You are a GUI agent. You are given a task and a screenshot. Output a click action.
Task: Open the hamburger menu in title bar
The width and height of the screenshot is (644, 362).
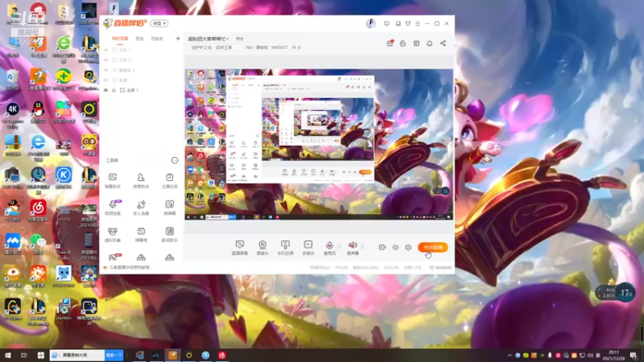pos(417,23)
